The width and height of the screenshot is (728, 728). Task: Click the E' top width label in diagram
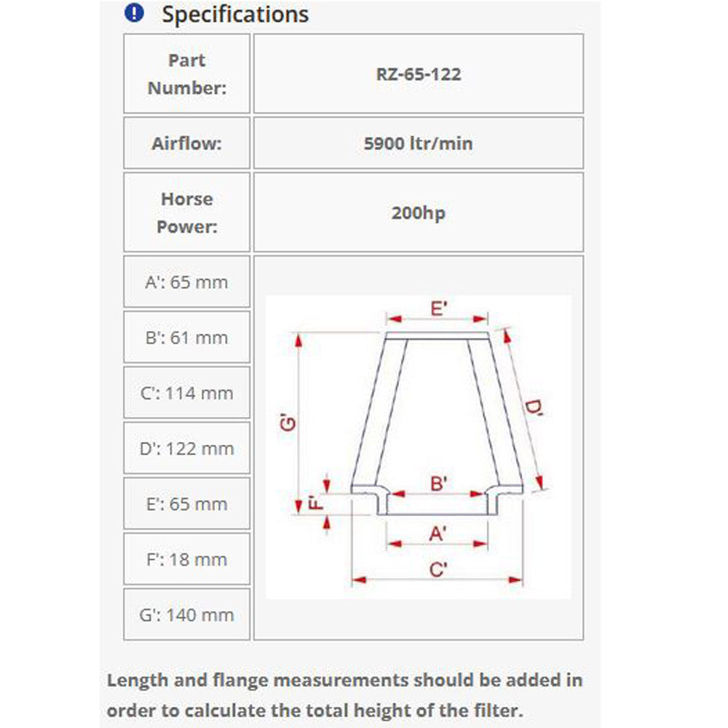click(438, 309)
